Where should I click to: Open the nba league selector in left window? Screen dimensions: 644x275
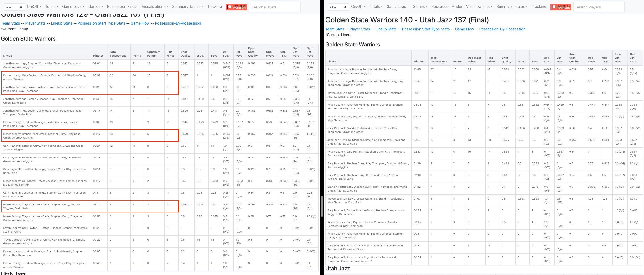(x=14, y=7)
